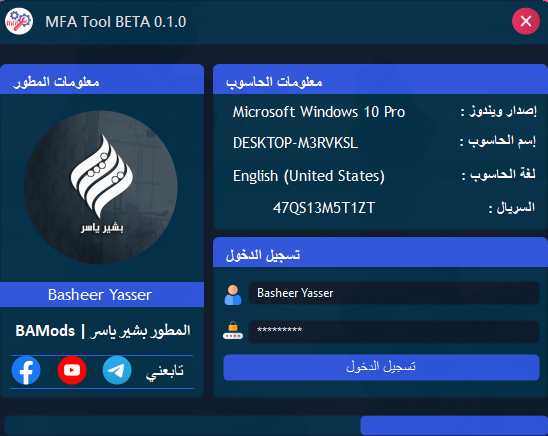Click the progress bar at the bottom
The image size is (548, 436).
coord(276,426)
